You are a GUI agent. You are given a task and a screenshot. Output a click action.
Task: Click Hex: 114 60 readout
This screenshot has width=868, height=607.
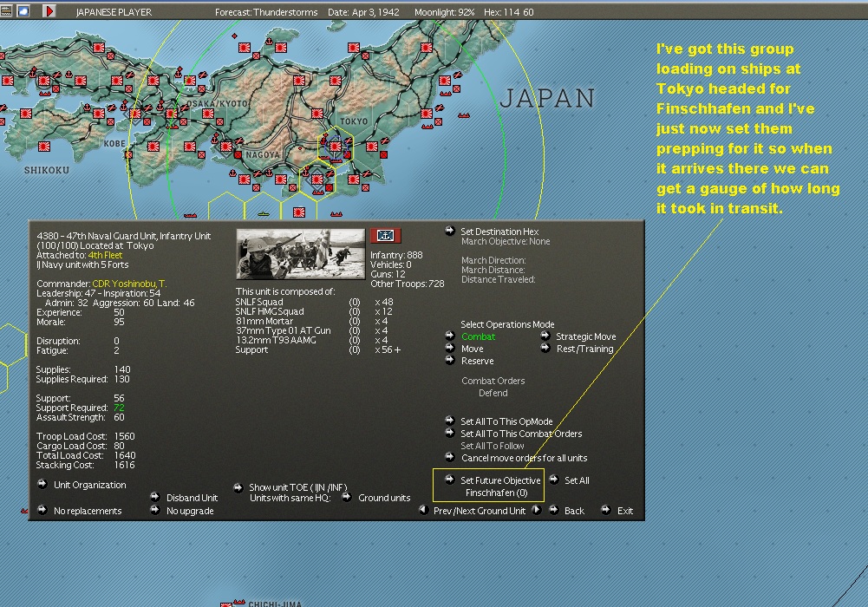tap(509, 12)
